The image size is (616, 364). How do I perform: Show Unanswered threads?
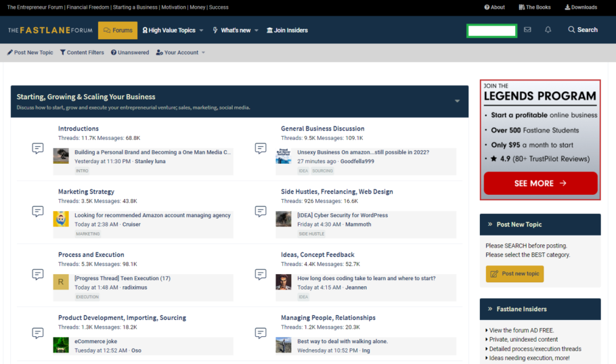click(x=130, y=53)
